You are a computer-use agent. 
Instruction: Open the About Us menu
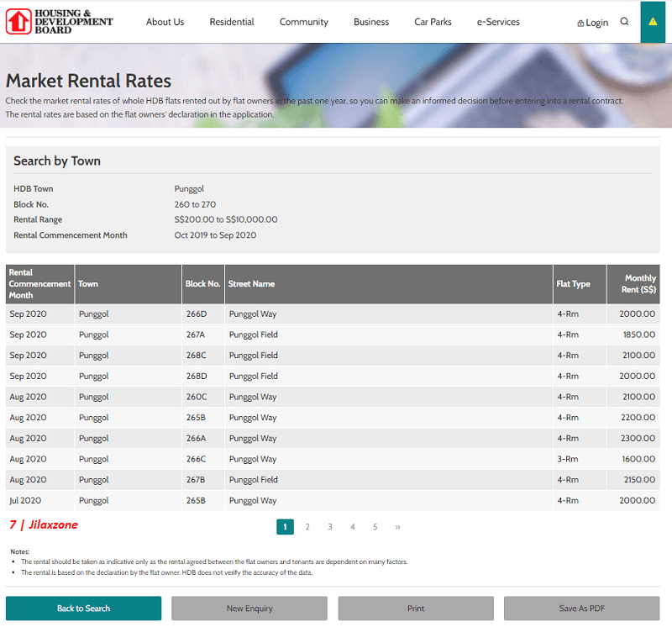pos(165,22)
